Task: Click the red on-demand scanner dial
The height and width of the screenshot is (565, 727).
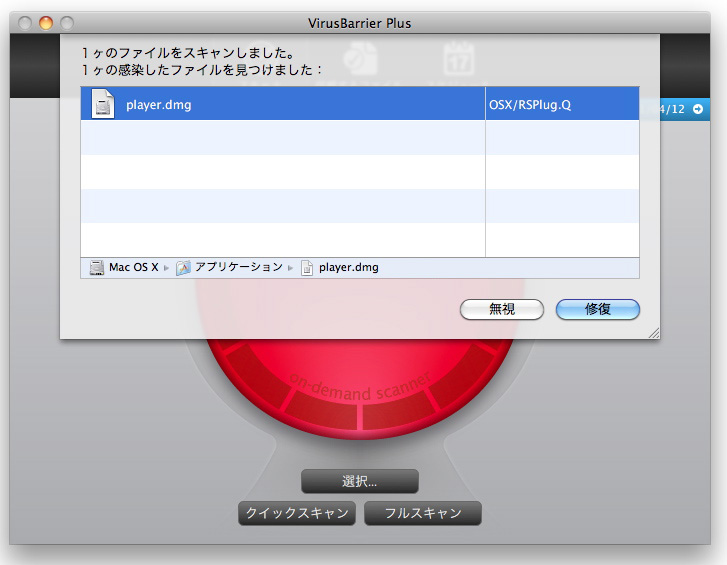Action: click(360, 387)
